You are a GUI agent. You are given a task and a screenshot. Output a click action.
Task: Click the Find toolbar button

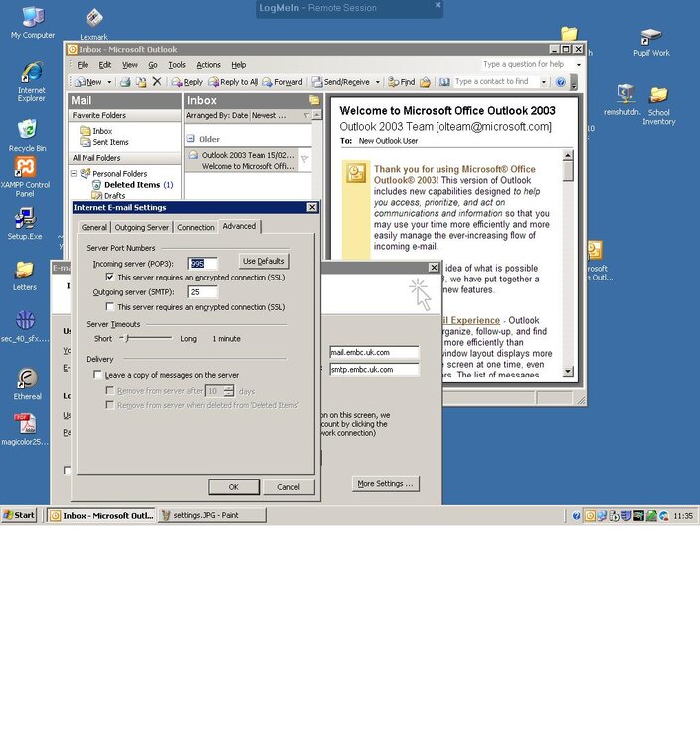coord(402,82)
